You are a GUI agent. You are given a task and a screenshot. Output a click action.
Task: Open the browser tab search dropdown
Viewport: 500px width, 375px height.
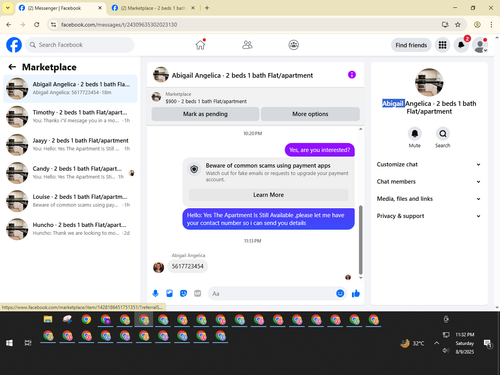(8, 8)
